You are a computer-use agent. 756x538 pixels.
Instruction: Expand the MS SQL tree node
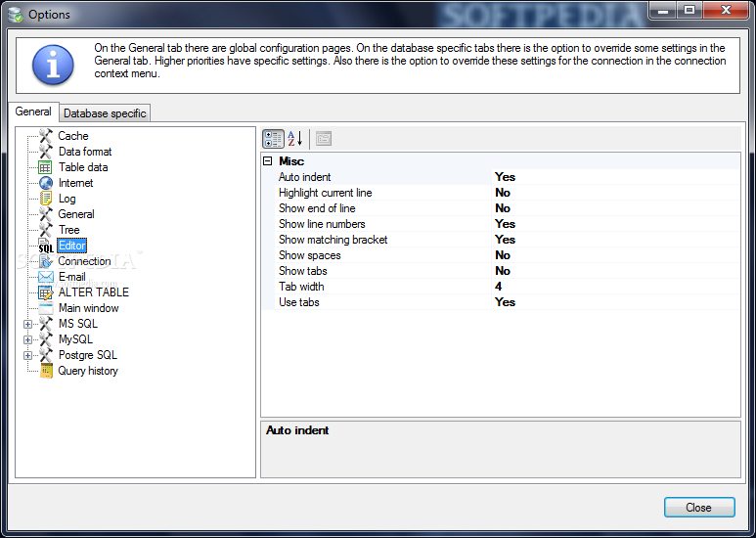pyautogui.click(x=27, y=324)
